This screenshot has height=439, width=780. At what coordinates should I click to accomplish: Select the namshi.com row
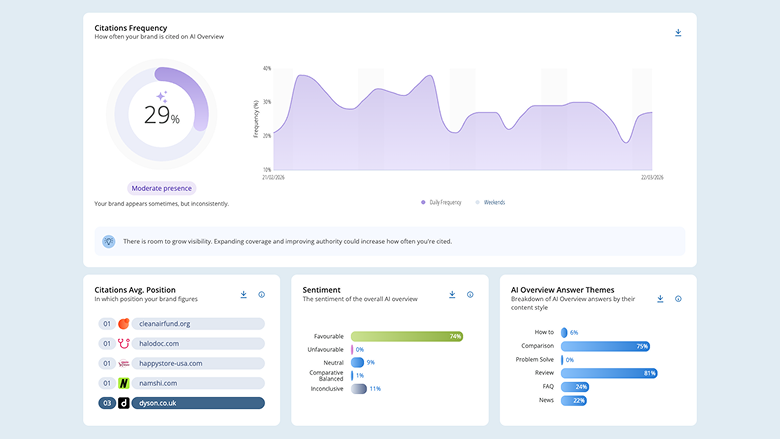pos(182,383)
